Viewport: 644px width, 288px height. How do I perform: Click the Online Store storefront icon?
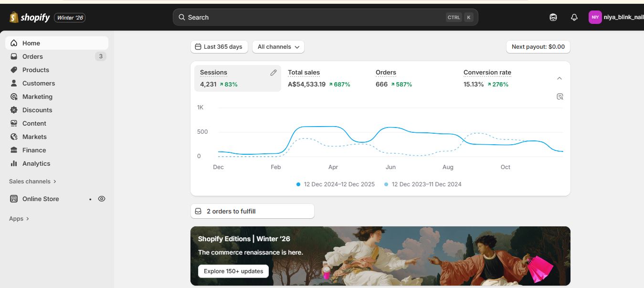(14, 199)
